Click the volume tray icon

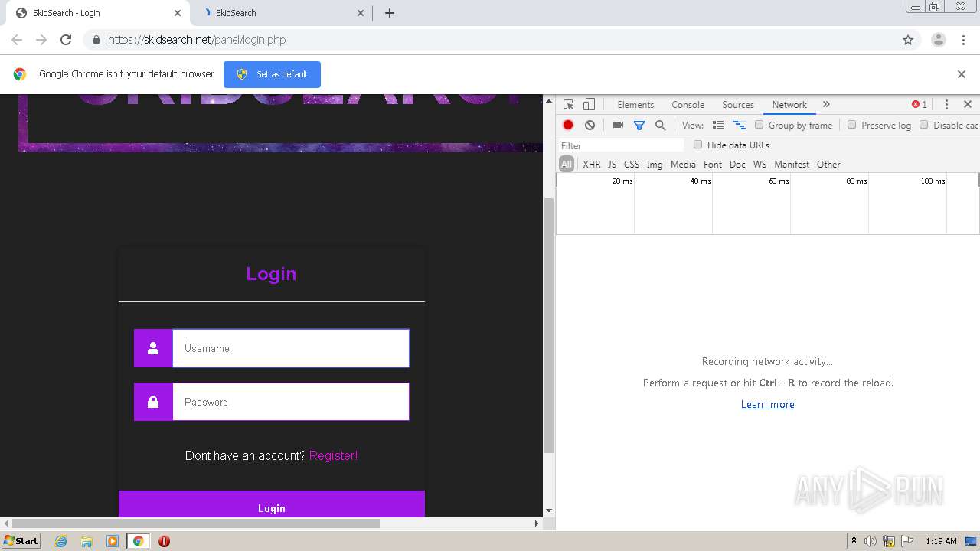pyautogui.click(x=871, y=541)
